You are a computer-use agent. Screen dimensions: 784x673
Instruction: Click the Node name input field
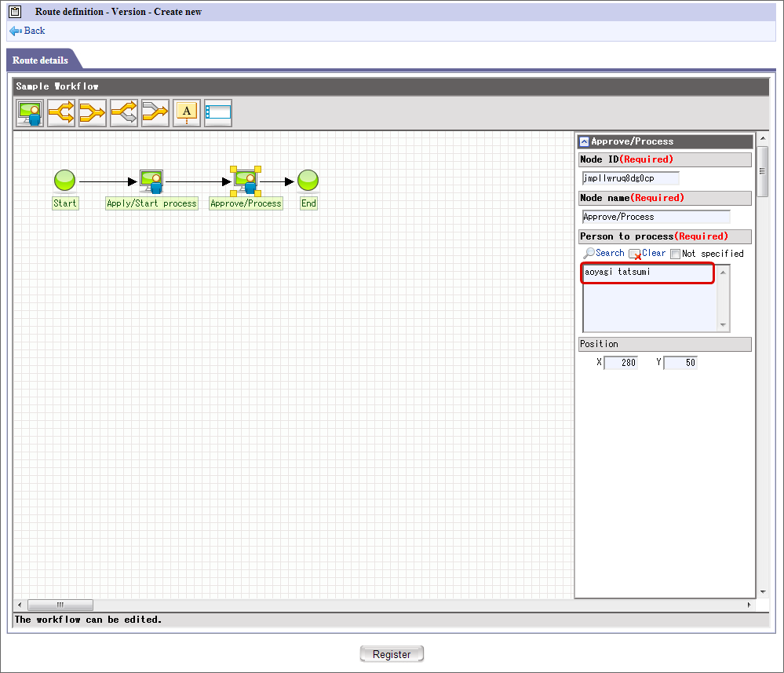tap(656, 217)
